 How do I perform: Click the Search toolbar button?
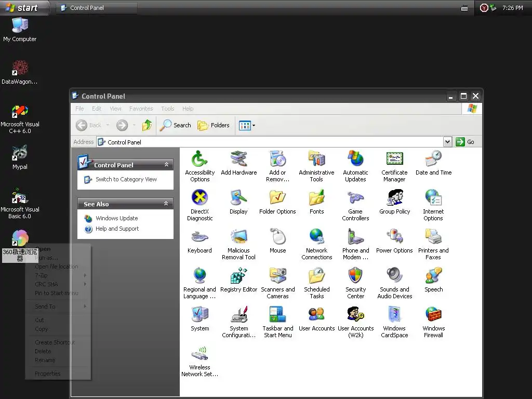[x=175, y=125]
